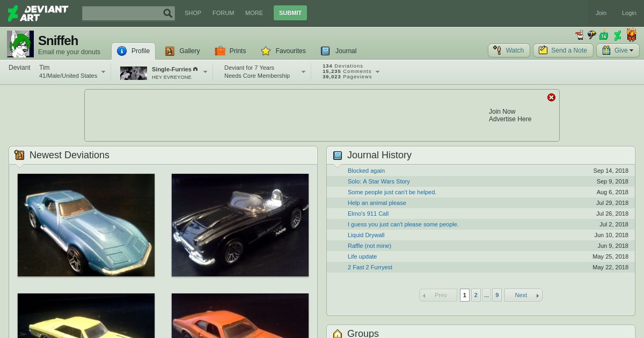Viewport: 644px width, 338px height.
Task: Open the Profile tab
Action: pos(134,51)
